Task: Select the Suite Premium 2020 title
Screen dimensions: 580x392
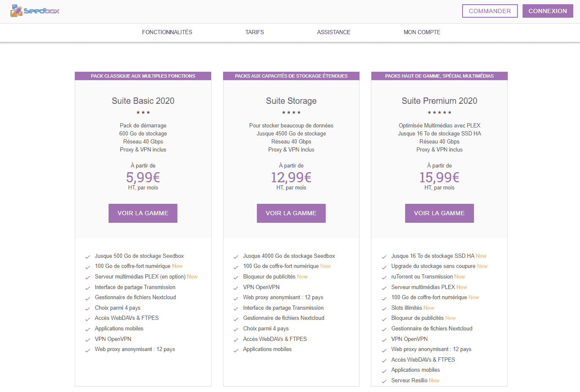Action: click(439, 101)
